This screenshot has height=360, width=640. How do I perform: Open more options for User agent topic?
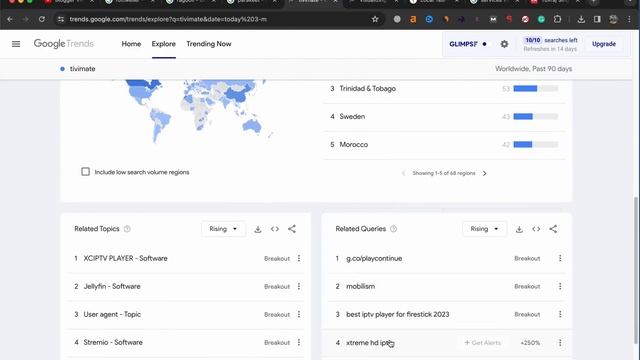(x=299, y=314)
